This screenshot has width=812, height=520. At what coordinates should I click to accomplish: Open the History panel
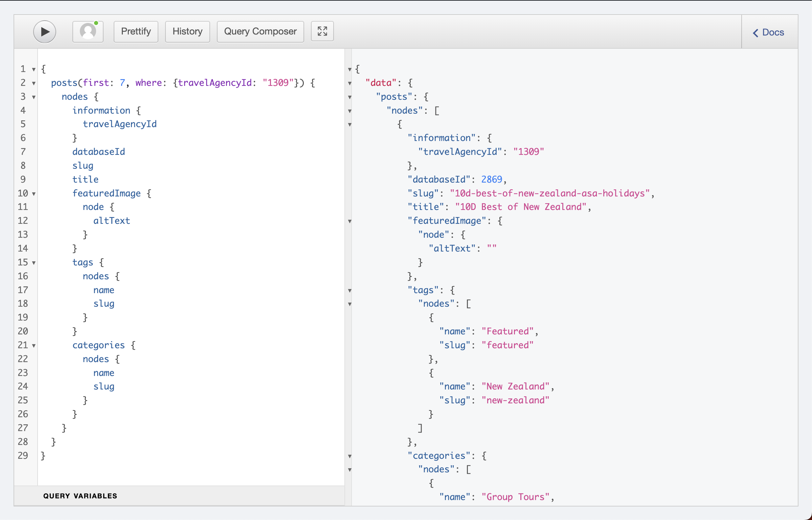(x=187, y=32)
